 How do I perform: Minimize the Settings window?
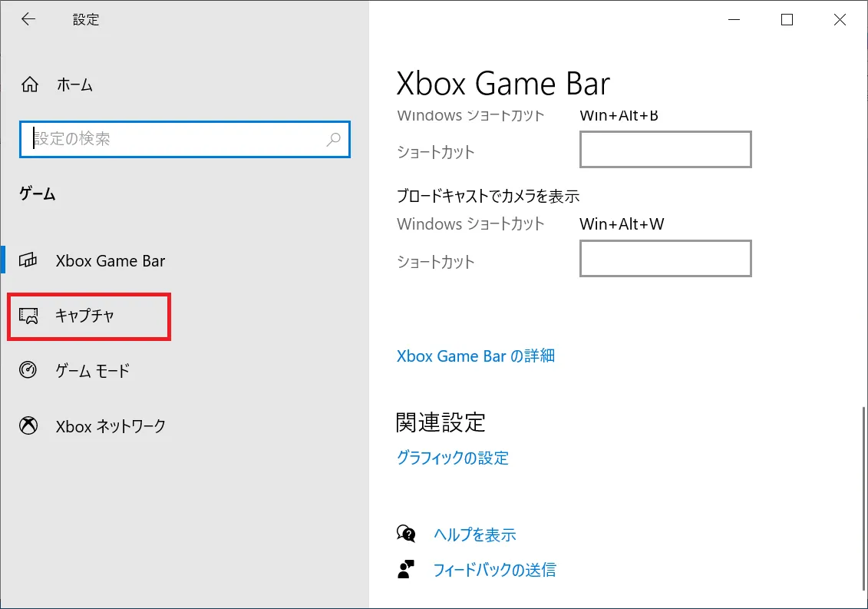click(x=734, y=19)
